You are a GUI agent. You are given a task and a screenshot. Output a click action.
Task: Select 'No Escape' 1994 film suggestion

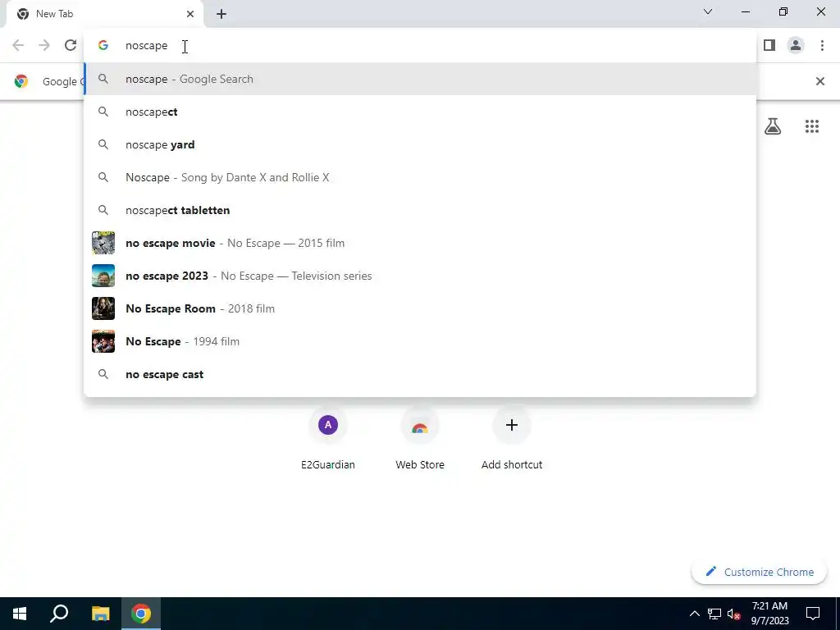tap(420, 341)
